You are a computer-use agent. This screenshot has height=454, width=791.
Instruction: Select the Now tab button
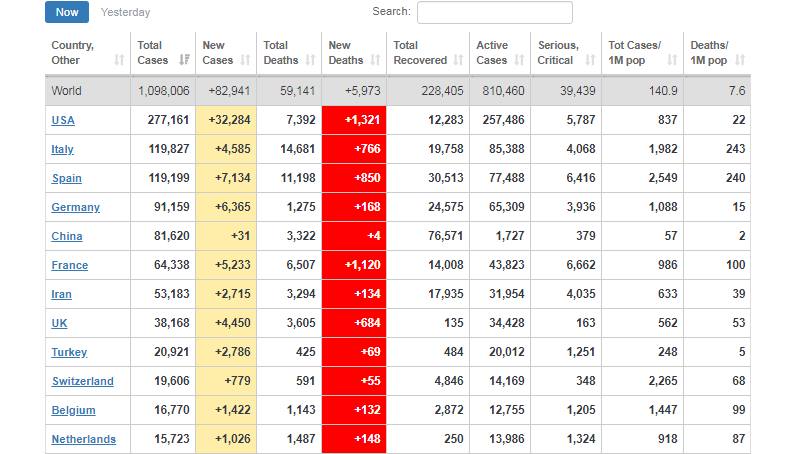click(x=67, y=12)
